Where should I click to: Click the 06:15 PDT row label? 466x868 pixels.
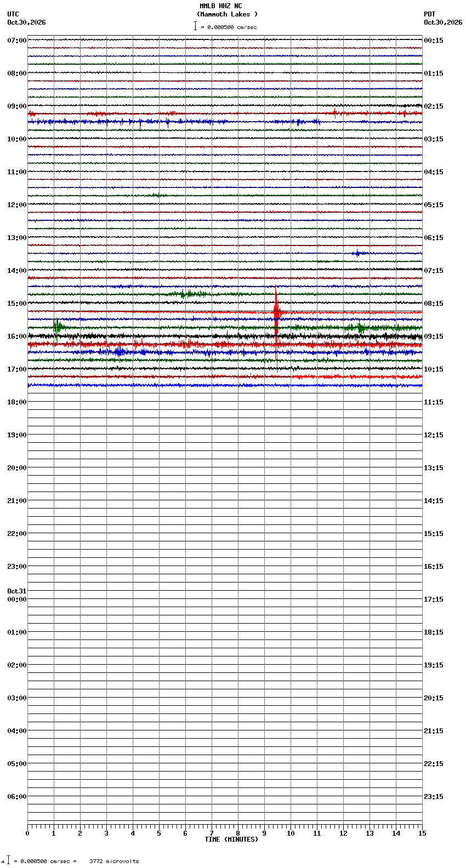coord(434,238)
